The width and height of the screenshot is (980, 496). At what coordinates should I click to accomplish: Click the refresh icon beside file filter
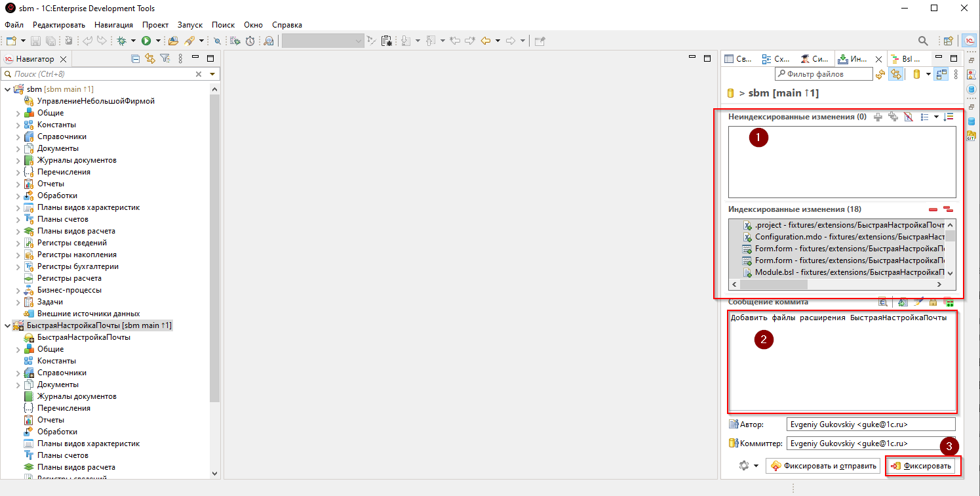click(880, 74)
